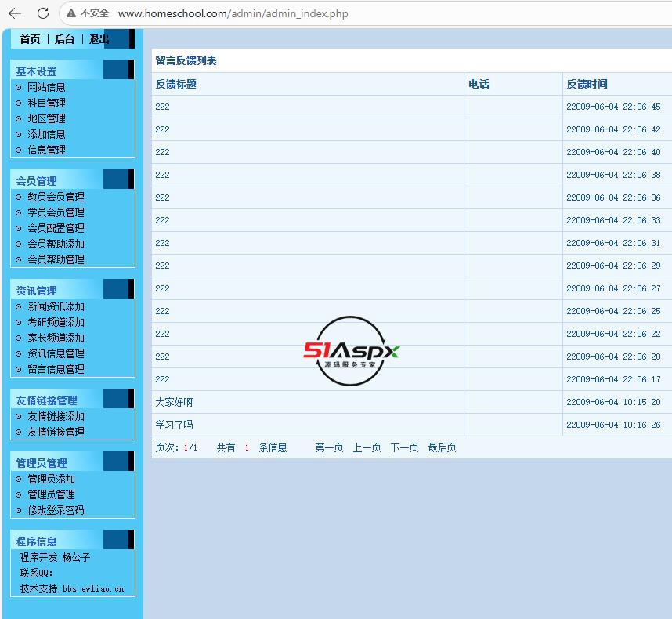
Task: Log out via 退出 link
Action: pyautogui.click(x=99, y=39)
